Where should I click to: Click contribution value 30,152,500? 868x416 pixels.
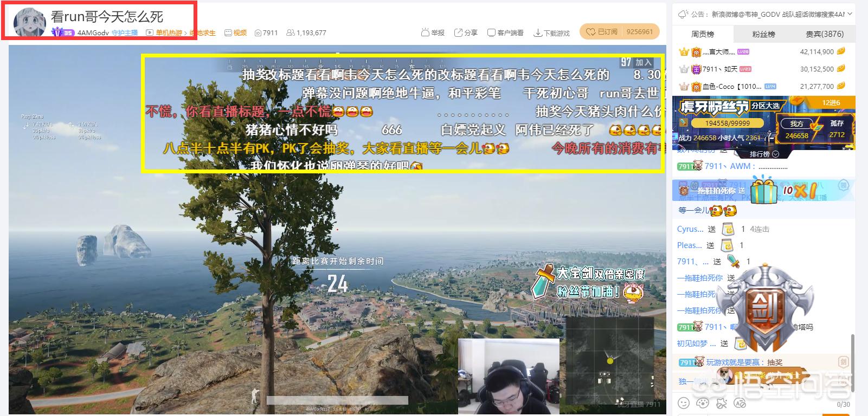pyautogui.click(x=817, y=69)
